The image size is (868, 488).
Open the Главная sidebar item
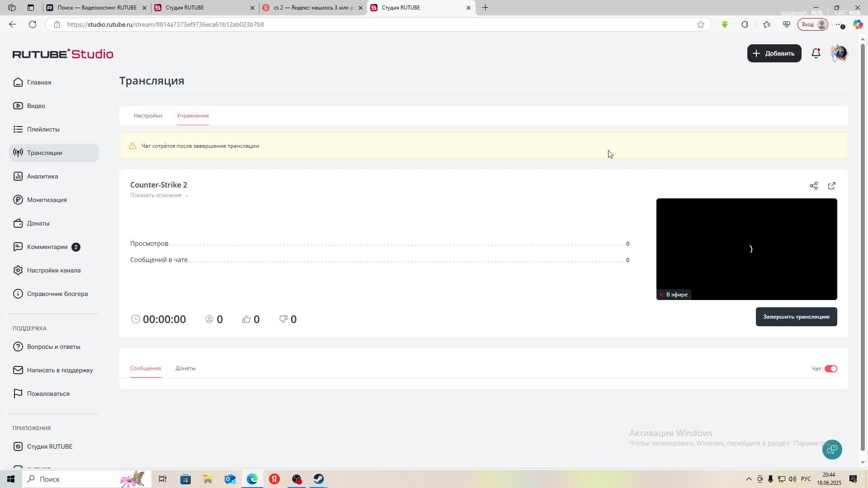[x=53, y=82]
